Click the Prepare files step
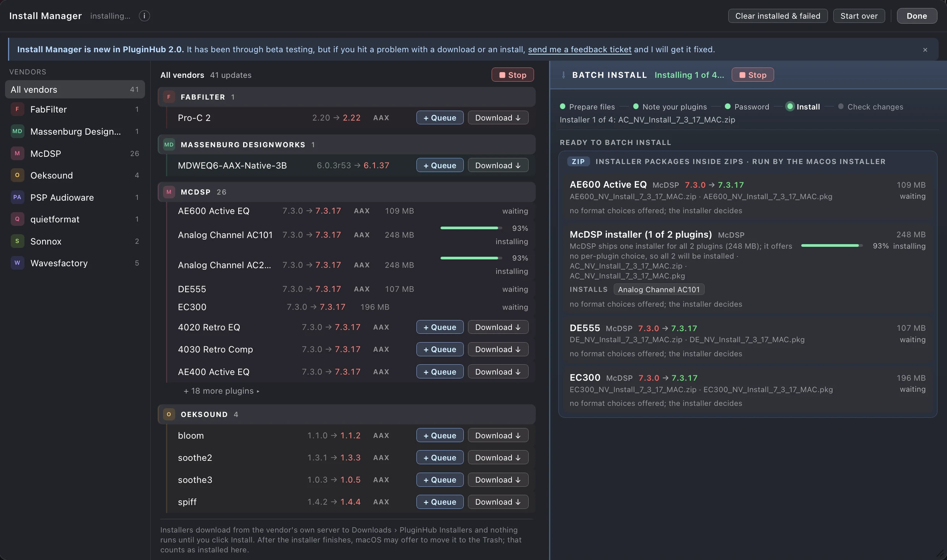This screenshot has height=560, width=947. pos(587,107)
